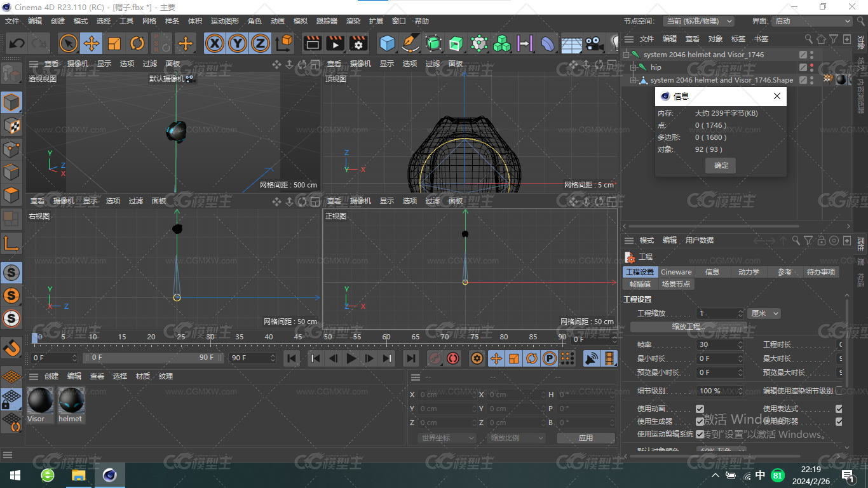Toggle 编辑使用渲染细节级别 checkbox
Viewport: 868px width, 488px height.
(839, 391)
